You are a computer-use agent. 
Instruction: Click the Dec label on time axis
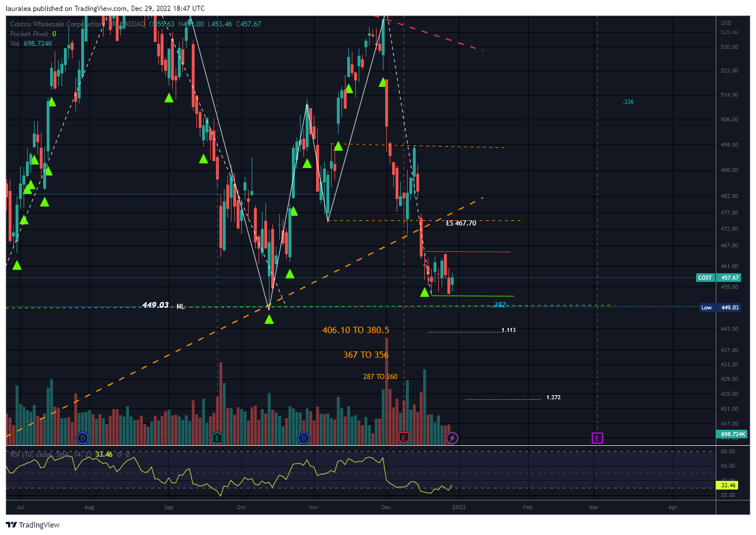(386, 507)
